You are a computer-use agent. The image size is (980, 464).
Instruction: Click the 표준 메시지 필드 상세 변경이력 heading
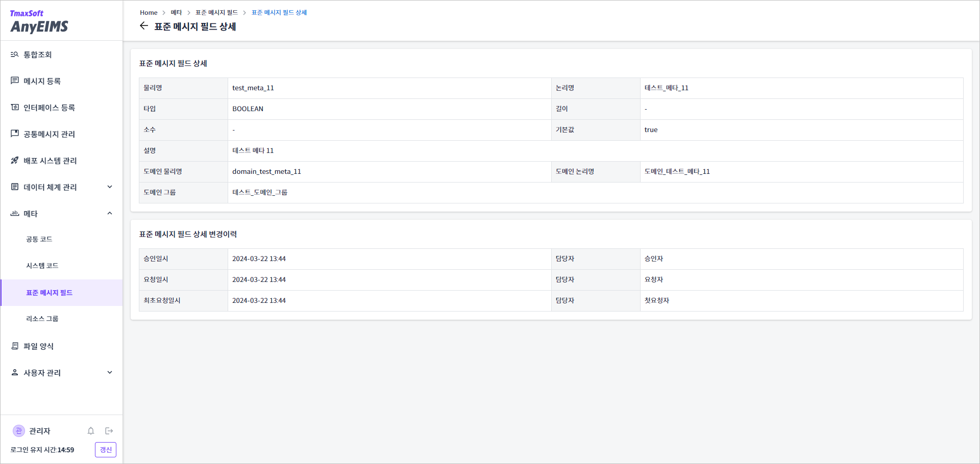coord(188,234)
